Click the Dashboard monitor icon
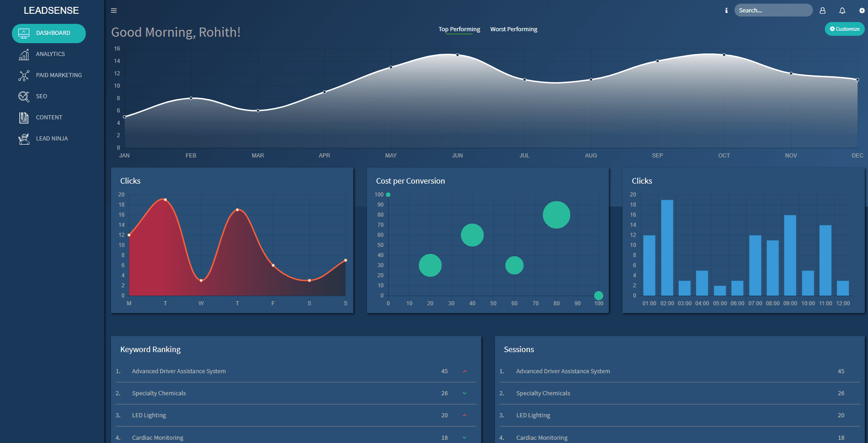Viewport: 868px width, 443px height. (x=24, y=33)
